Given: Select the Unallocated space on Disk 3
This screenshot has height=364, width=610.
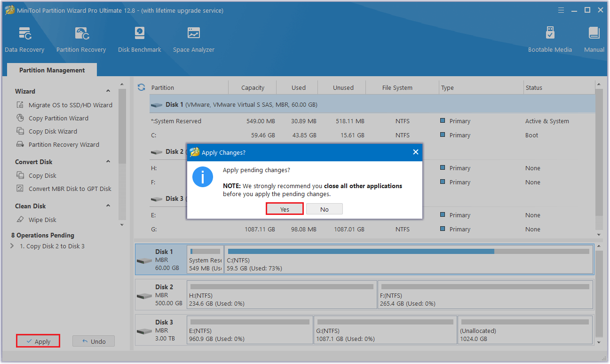Looking at the screenshot, I should (524, 330).
